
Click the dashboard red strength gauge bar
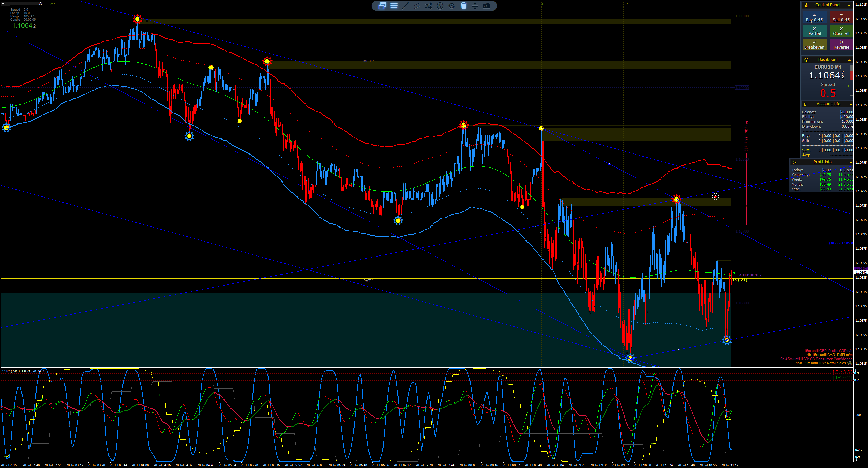coord(852,81)
